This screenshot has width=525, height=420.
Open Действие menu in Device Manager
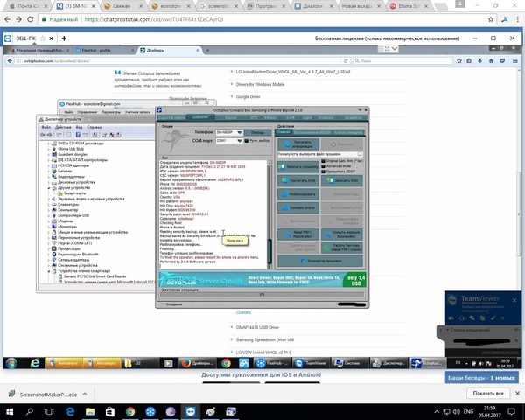click(63, 127)
